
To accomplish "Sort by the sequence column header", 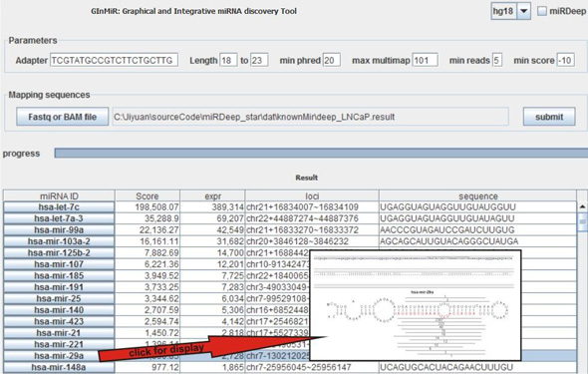I will 477,195.
